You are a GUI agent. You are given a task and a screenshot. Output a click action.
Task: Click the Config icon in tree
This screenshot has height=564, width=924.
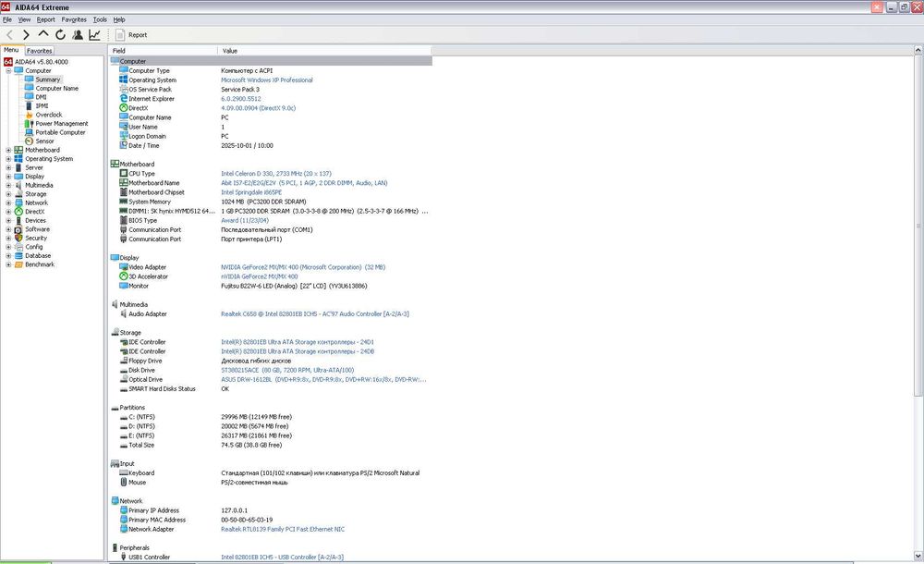tap(18, 247)
